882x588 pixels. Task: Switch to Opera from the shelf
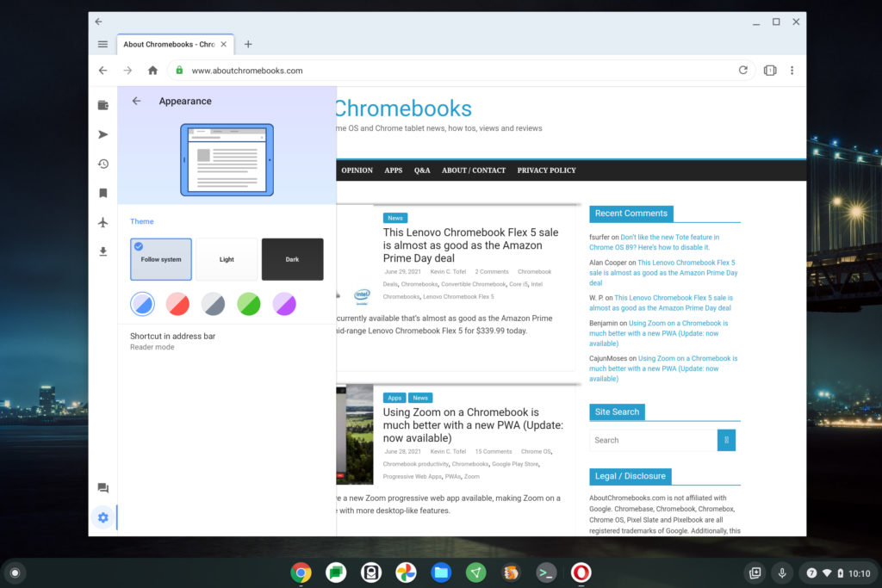(581, 573)
